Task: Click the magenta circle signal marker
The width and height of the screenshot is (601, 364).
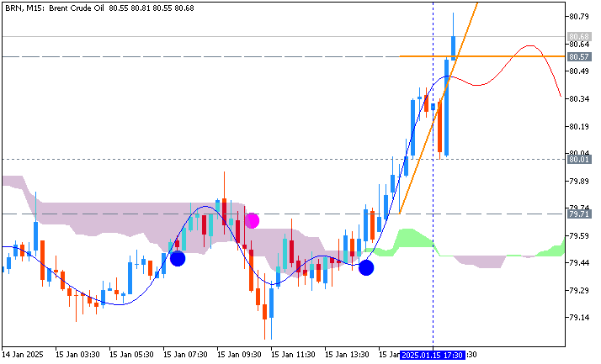Action: [252, 220]
